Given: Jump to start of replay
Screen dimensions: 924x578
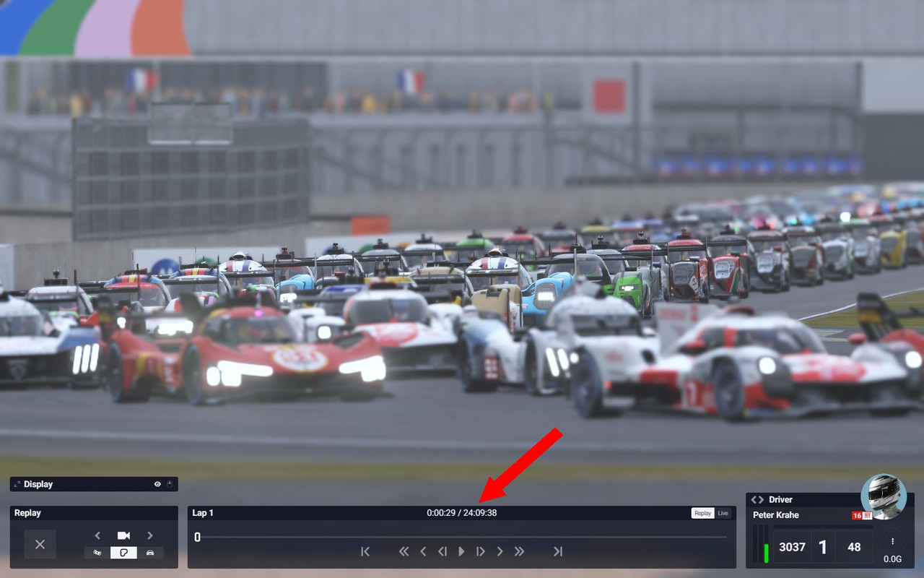Looking at the screenshot, I should click(x=365, y=551).
